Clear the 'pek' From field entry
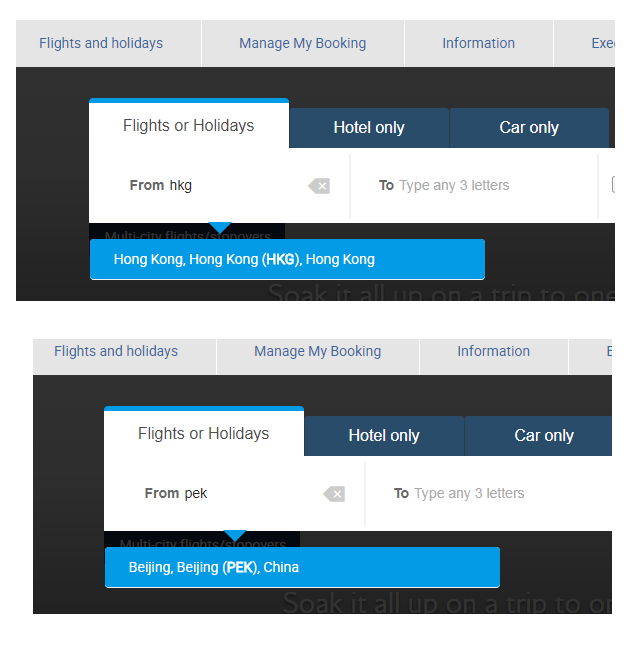Image resolution: width=642 pixels, height=656 pixels. pyautogui.click(x=334, y=494)
